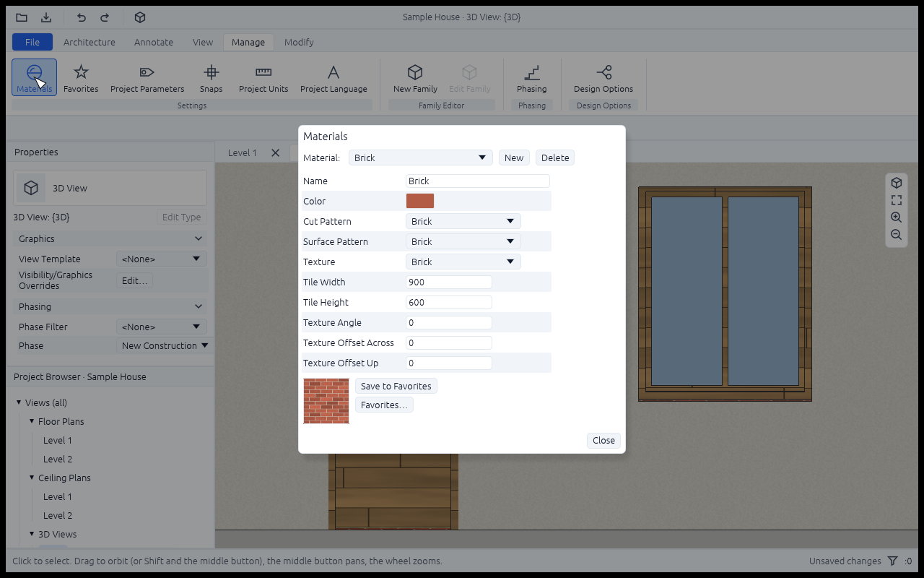924x578 pixels.
Task: Zoom in using the canvas magnifier plus icon
Action: pyautogui.click(x=897, y=217)
